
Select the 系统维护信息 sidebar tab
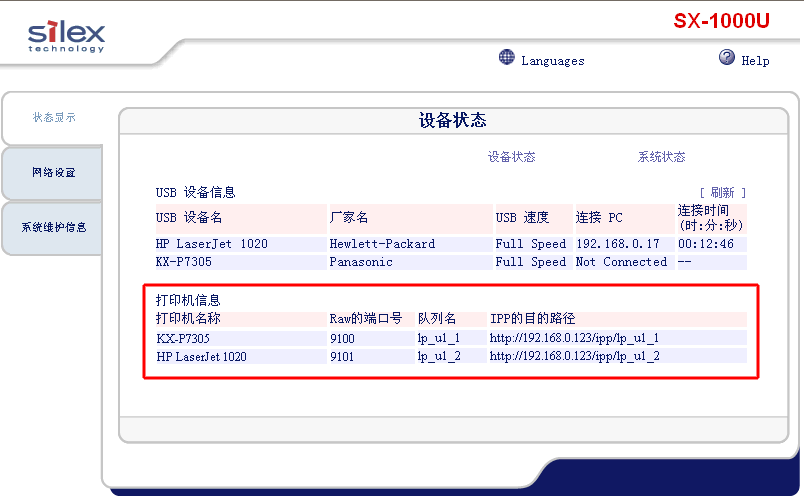[53, 227]
